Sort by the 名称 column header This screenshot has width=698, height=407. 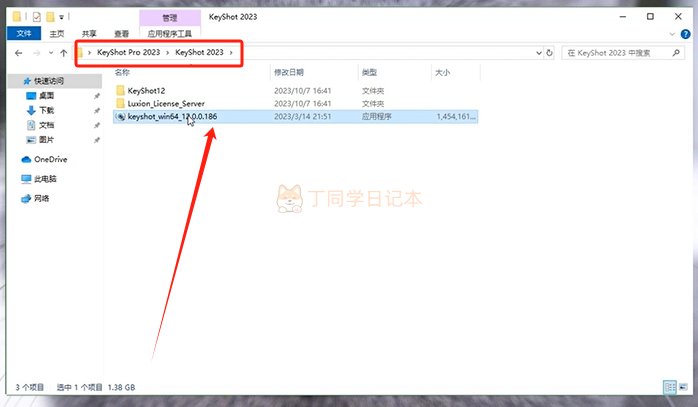[x=122, y=72]
